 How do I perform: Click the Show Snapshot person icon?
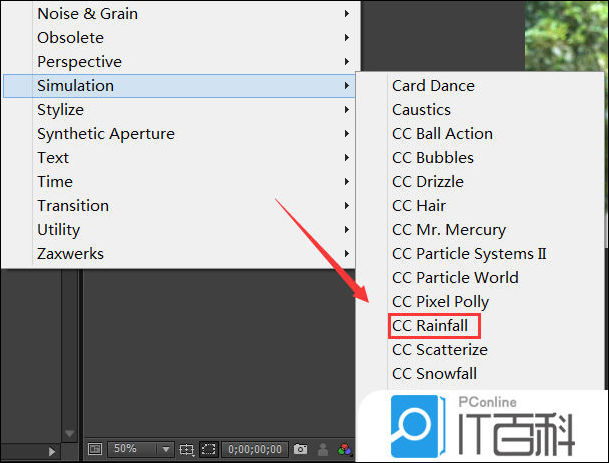click(x=323, y=449)
